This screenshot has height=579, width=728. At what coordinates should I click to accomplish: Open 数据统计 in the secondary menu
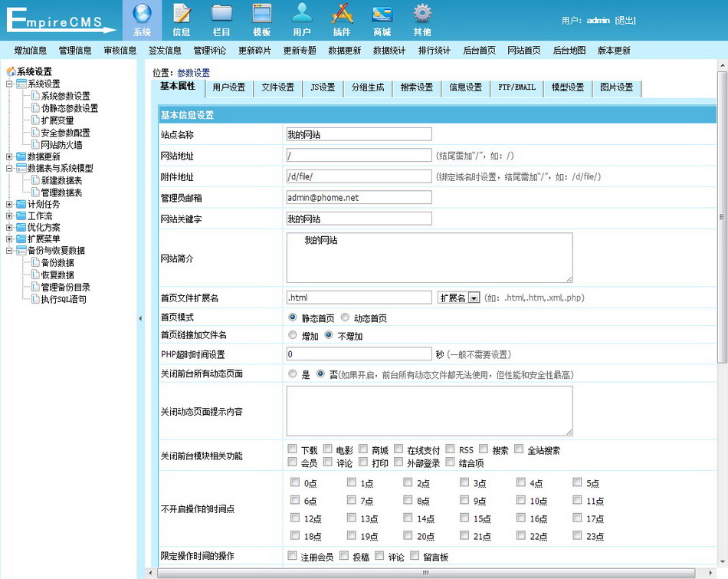pos(389,51)
